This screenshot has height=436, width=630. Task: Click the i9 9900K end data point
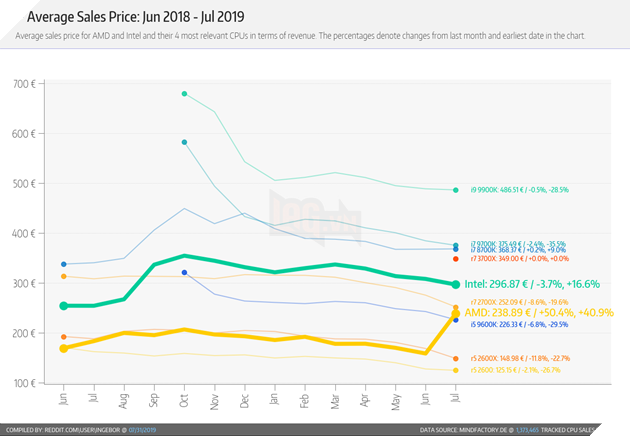pos(456,190)
